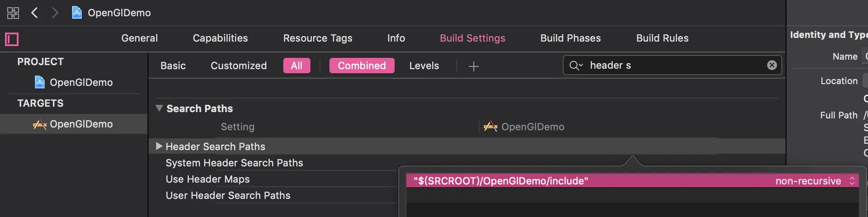
Task: Switch to Levels view
Action: (x=424, y=66)
